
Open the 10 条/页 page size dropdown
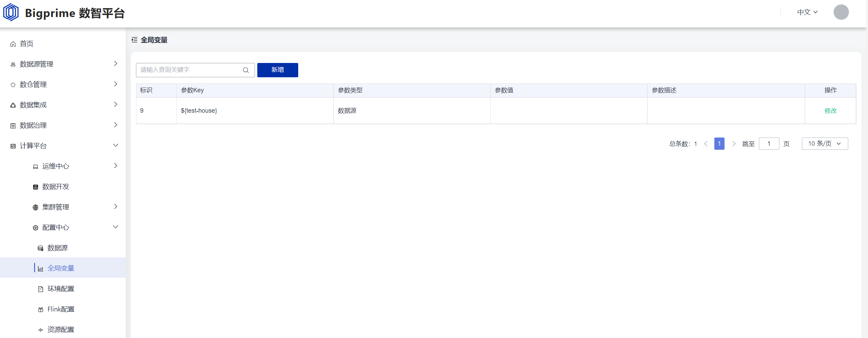(825, 144)
